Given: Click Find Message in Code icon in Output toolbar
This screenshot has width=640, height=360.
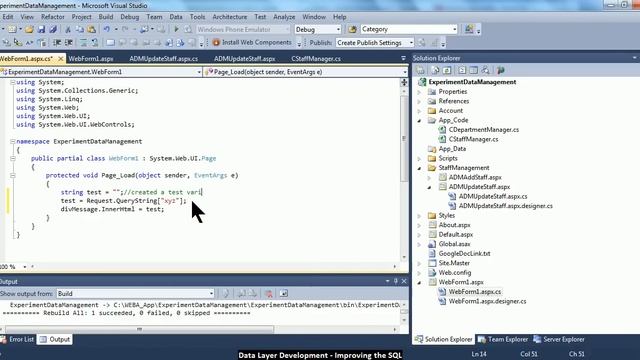Looking at the screenshot, I should (x=226, y=293).
